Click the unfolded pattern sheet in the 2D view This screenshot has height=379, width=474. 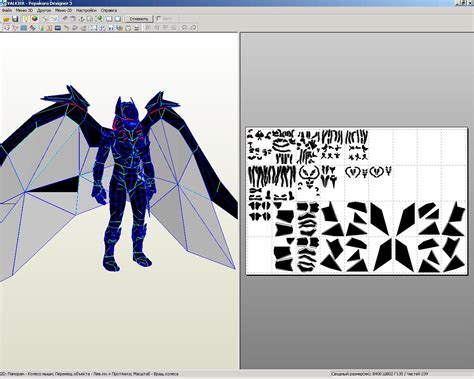pos(357,201)
